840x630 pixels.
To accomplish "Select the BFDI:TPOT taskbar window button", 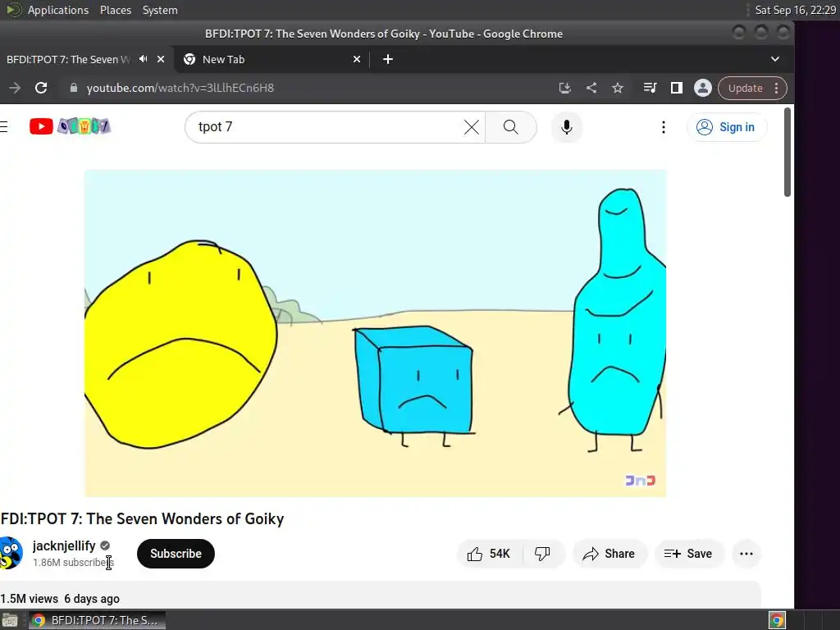I will [x=97, y=620].
